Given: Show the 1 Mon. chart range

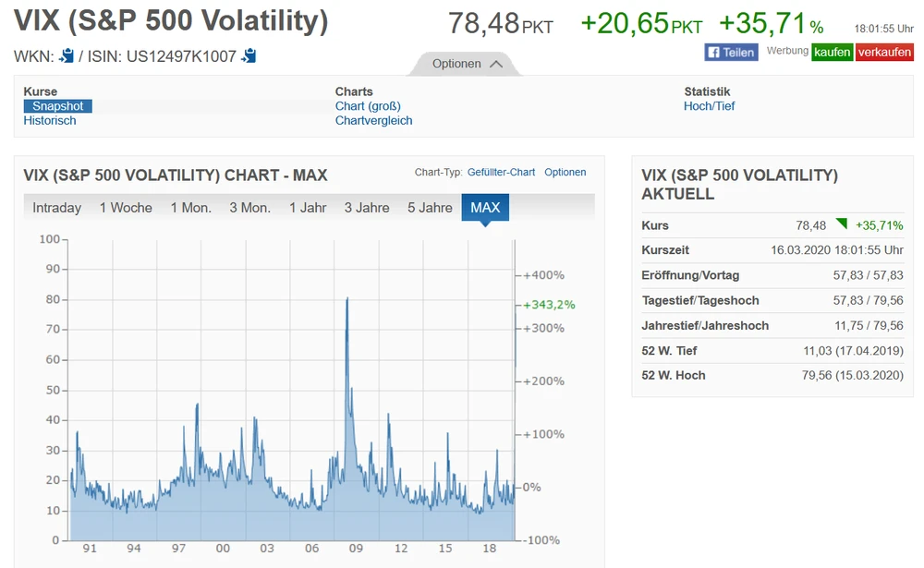Looking at the screenshot, I should pos(190,208).
